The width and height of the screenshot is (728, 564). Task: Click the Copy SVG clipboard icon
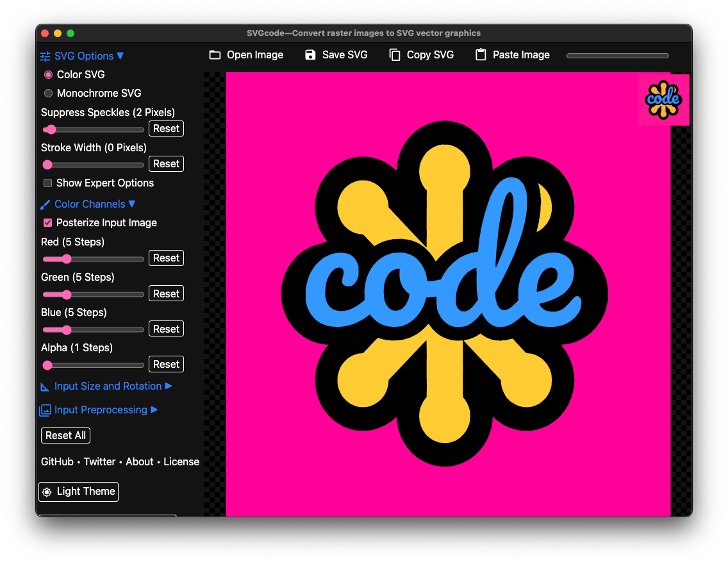pos(395,54)
